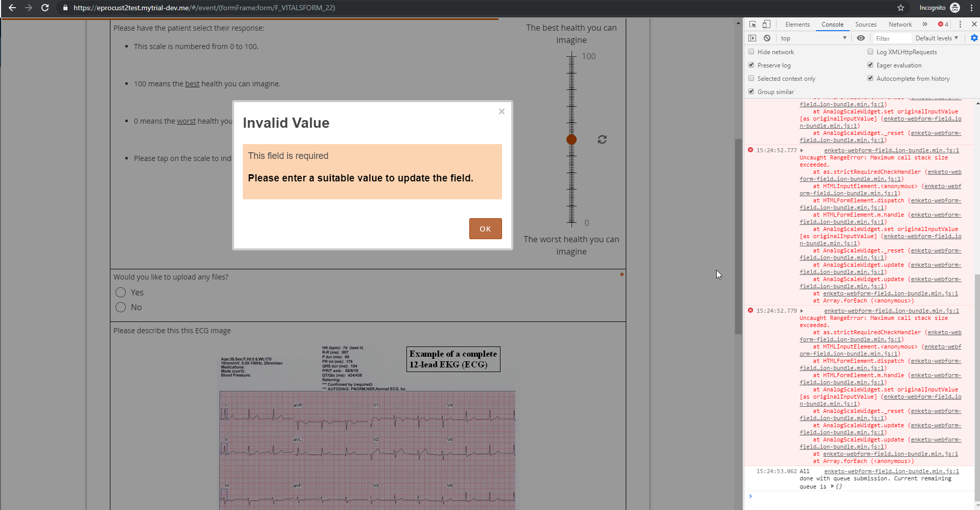
Task: Open the Default levels dropdown
Action: click(936, 38)
